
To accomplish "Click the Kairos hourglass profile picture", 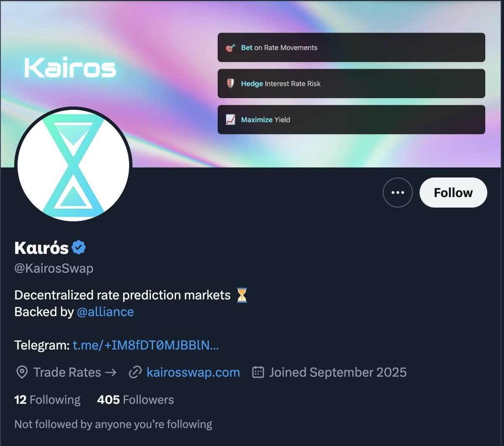I will coord(74,165).
